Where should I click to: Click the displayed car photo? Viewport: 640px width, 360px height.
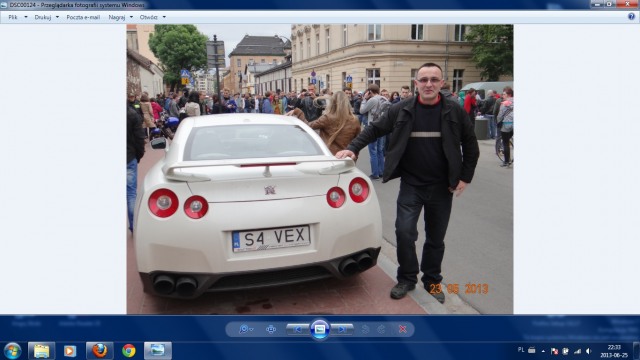tap(320, 169)
